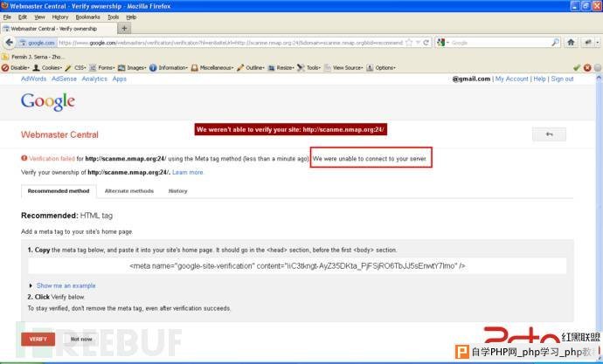Open the CSS dropdown in developer toolbar
This screenshot has width=603, height=364.
point(76,67)
